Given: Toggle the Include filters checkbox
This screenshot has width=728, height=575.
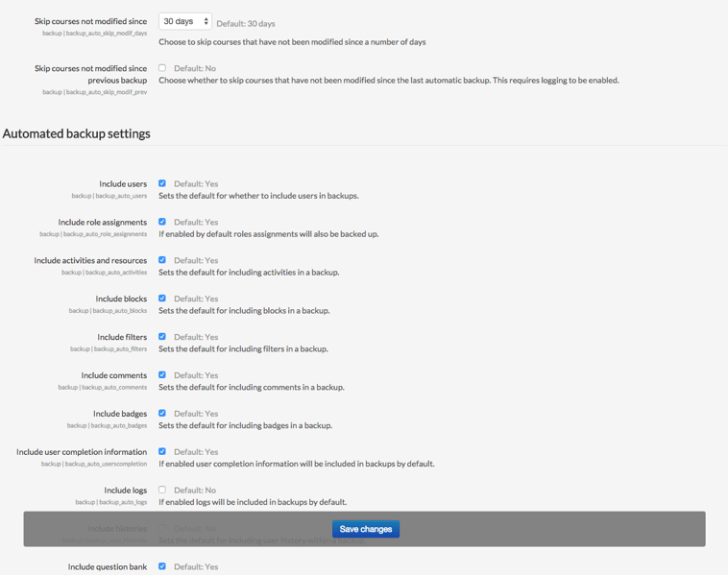Looking at the screenshot, I should [162, 337].
